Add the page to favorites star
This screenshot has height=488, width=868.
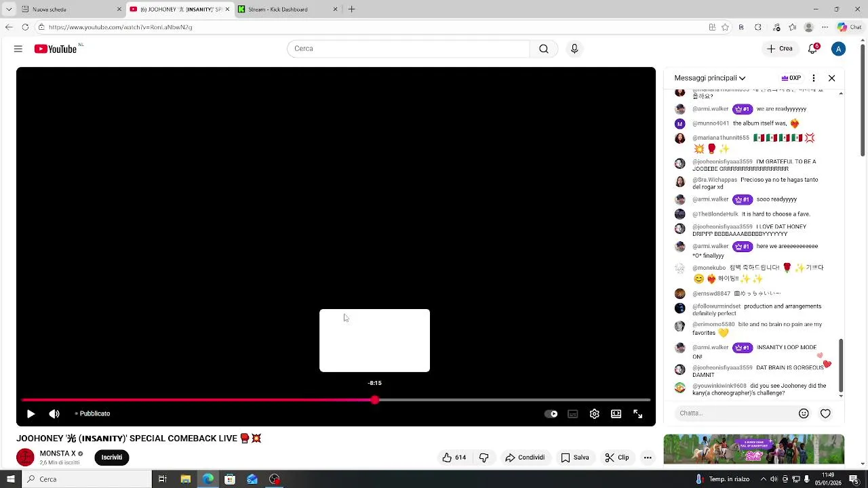pyautogui.click(x=725, y=27)
